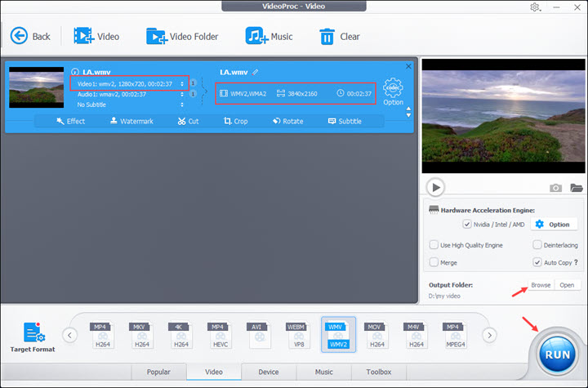The width and height of the screenshot is (588, 388).
Task: Show file info for LA.wmv
Action: (x=75, y=72)
